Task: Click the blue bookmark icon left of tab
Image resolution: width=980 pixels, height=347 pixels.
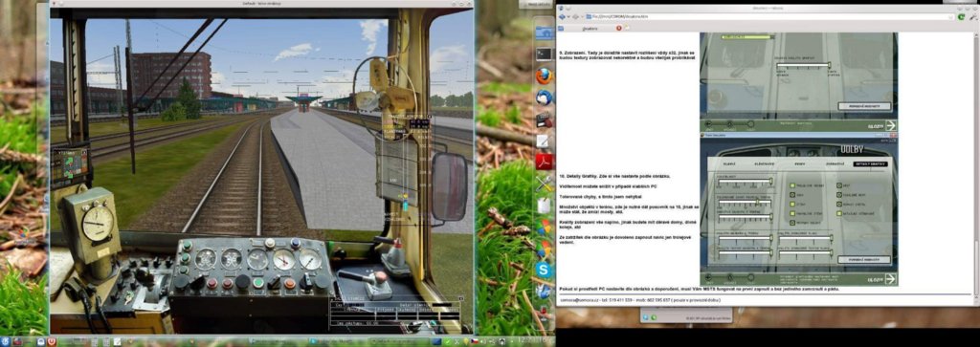Action: [561, 28]
